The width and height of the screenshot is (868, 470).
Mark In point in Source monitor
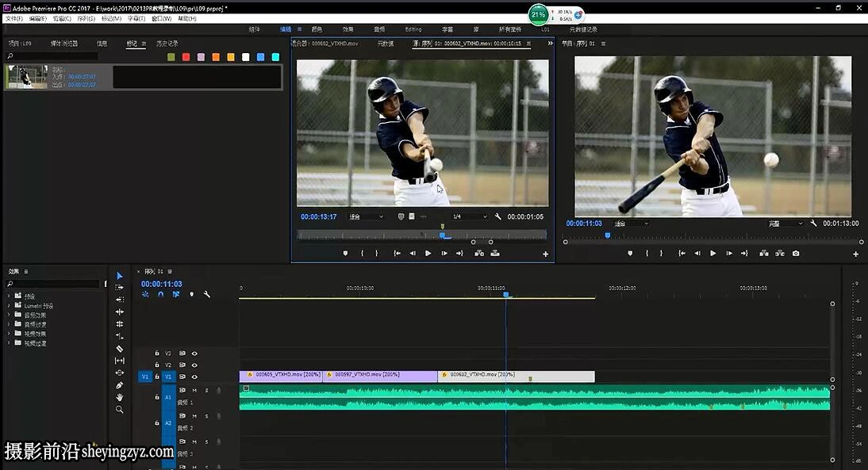[362, 254]
